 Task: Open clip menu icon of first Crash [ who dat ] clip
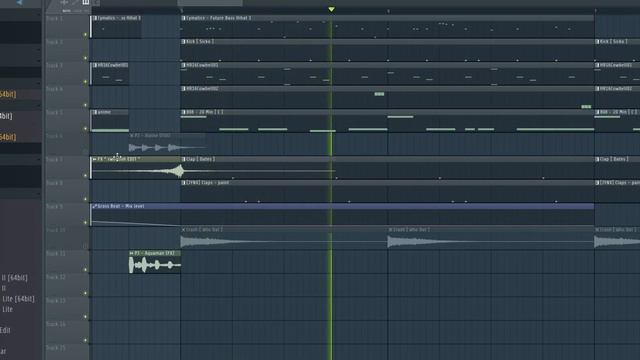(x=183, y=230)
